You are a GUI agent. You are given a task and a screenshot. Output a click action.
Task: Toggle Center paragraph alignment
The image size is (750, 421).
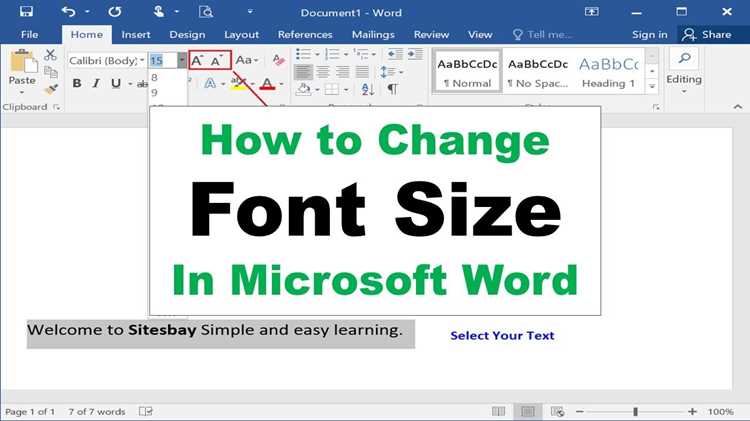point(323,72)
